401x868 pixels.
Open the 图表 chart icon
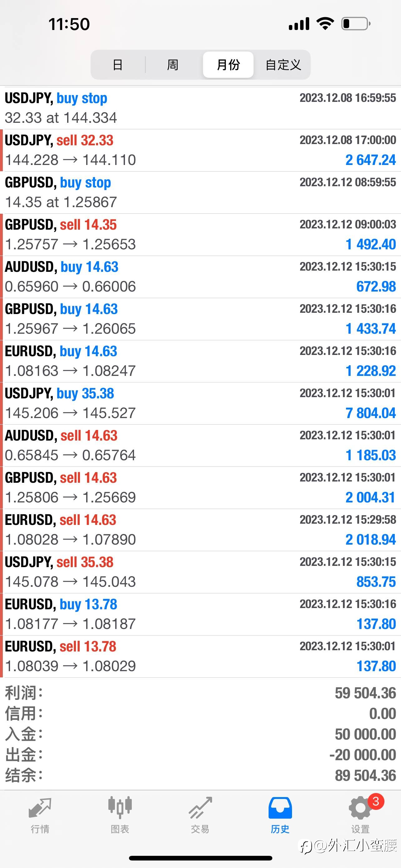pos(120,807)
